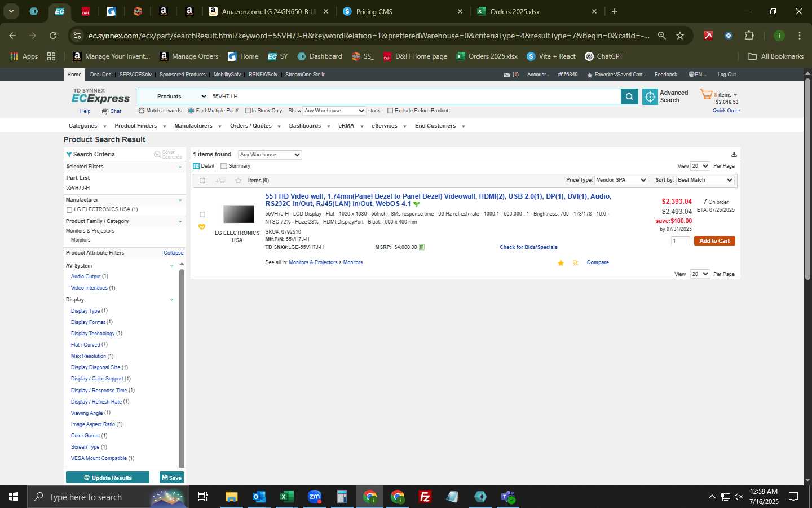Open Sort by Best Match dropdown
Image resolution: width=812 pixels, height=508 pixels.
[x=705, y=180]
